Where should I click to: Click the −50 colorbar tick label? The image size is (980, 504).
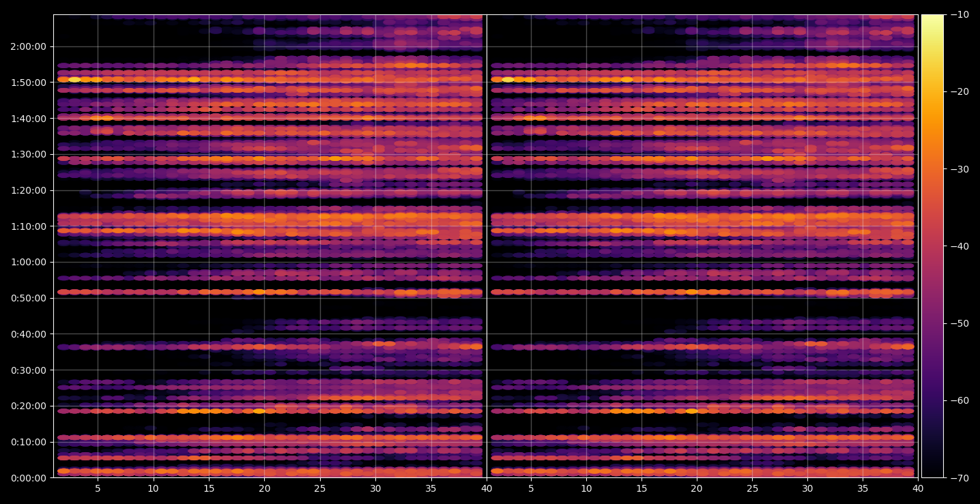click(x=959, y=323)
